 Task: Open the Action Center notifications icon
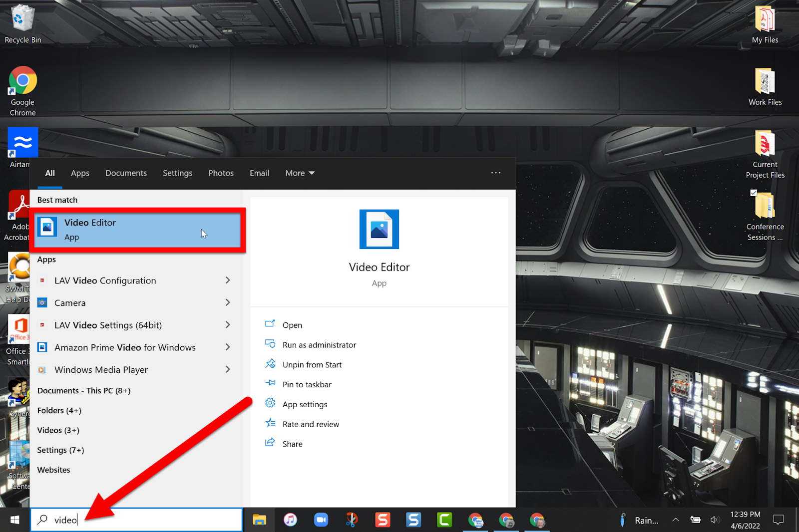pyautogui.click(x=778, y=520)
